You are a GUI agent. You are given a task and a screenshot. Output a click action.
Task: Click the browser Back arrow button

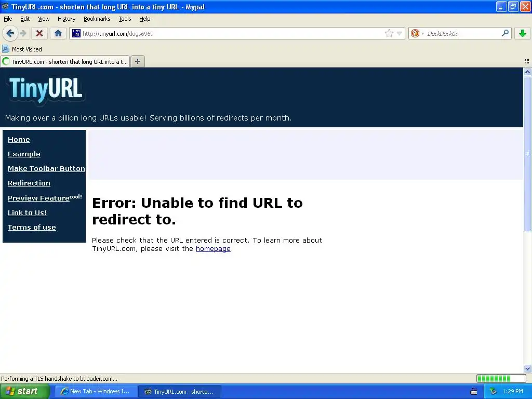10,33
